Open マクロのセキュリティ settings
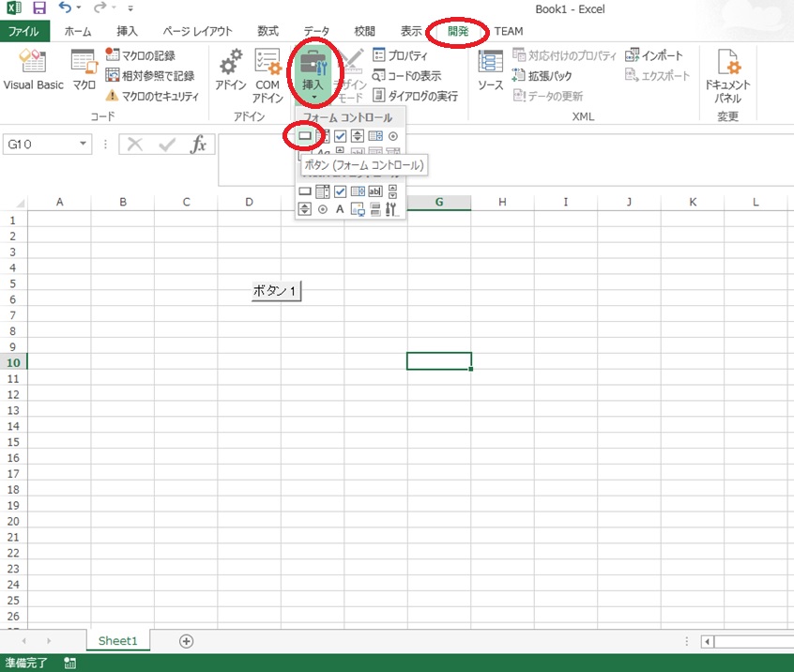 (x=152, y=96)
